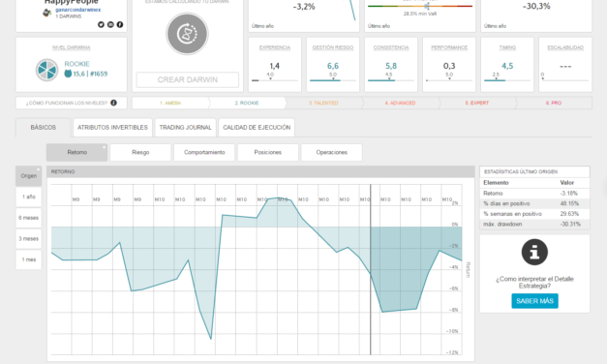Click the -3,2% return card value
This screenshot has width=607, height=364.
[304, 7]
